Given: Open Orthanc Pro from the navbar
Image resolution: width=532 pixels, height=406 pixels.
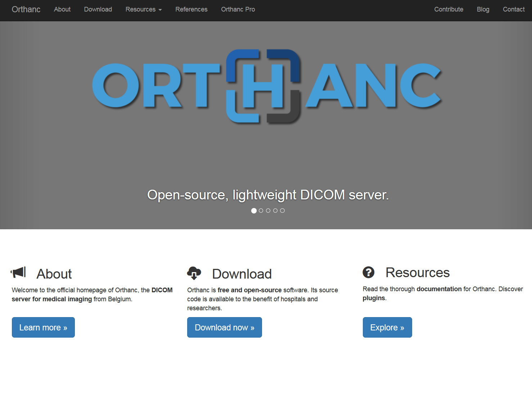Looking at the screenshot, I should (238, 9).
